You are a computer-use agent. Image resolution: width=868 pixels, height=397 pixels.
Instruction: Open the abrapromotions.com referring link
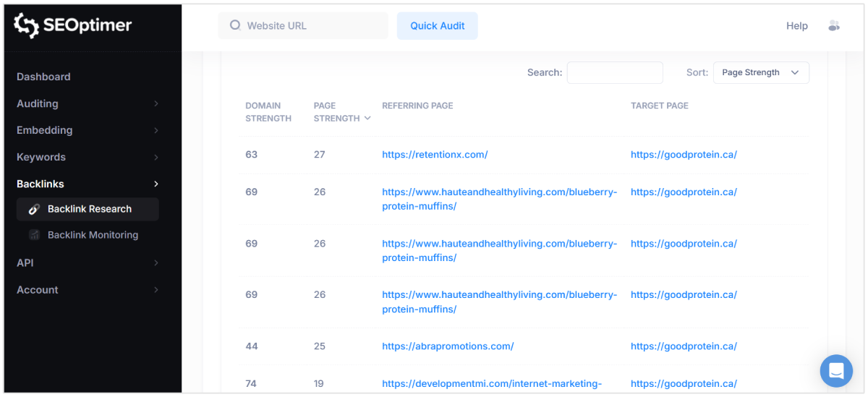click(x=448, y=346)
